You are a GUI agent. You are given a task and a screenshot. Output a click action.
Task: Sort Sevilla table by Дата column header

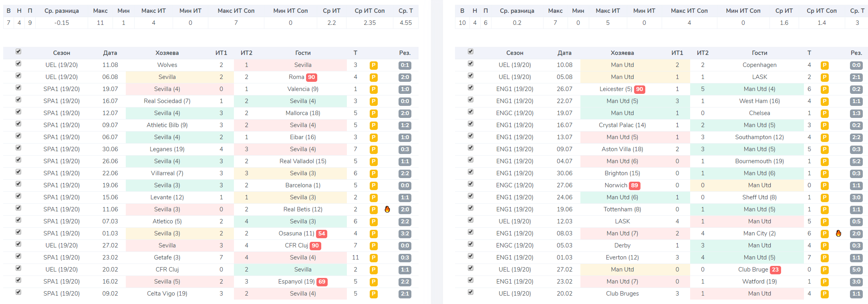click(x=110, y=53)
